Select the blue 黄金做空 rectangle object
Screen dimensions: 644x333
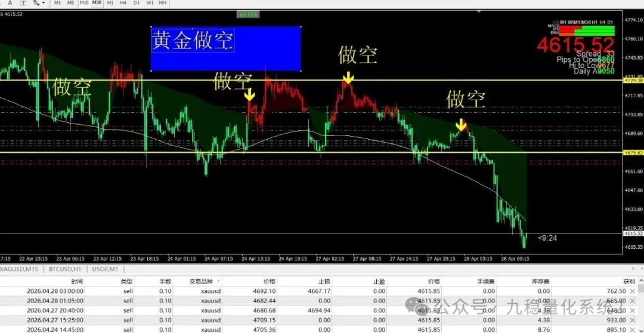coord(227,48)
